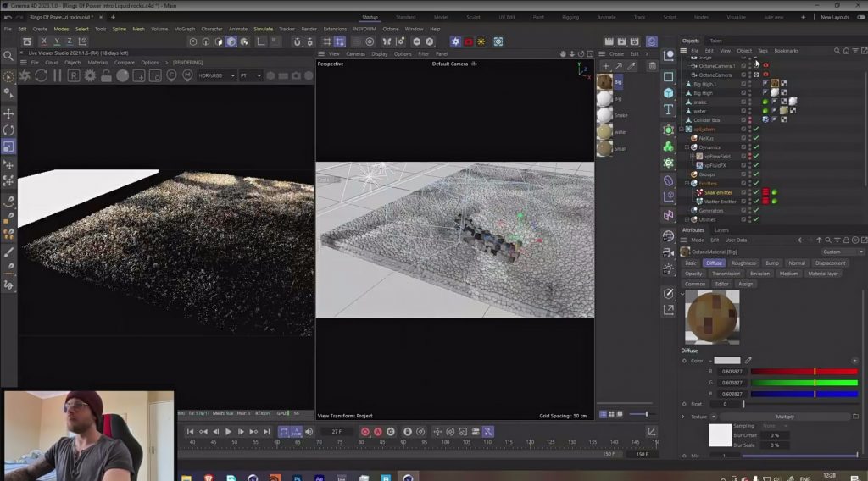
Task: Click the Assign button in material attributes
Action: 745,285
